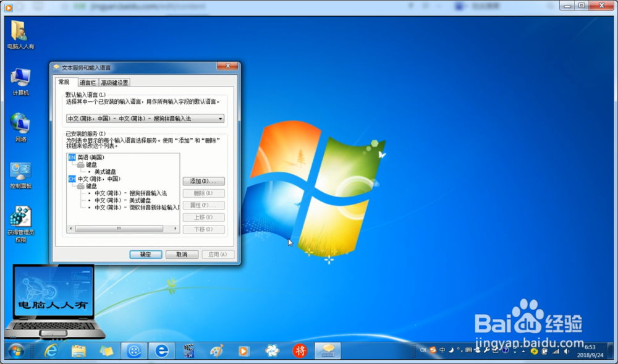
Task: Click the blue help question mark icon
Action: pyautogui.click(x=506, y=350)
